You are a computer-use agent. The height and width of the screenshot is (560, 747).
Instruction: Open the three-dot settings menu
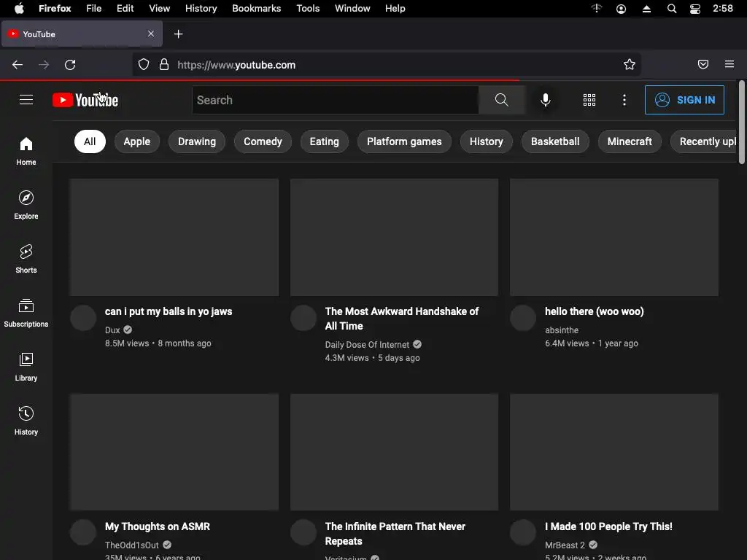624,100
